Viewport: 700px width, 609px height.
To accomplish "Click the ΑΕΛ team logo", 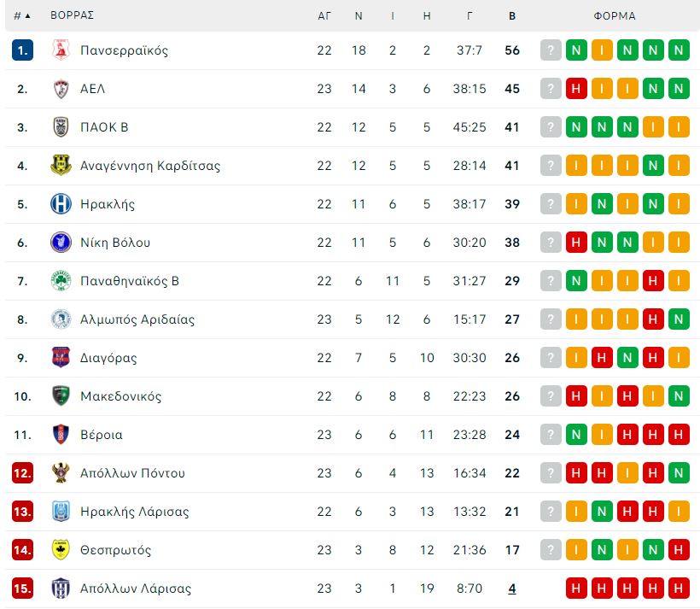I will click(x=61, y=89).
